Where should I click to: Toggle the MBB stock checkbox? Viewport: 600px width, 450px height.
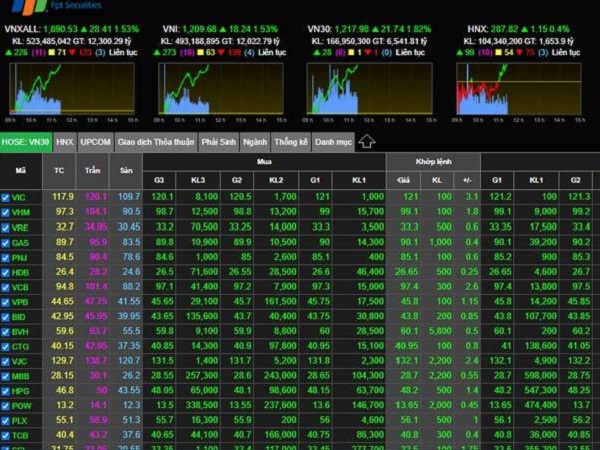(5, 375)
